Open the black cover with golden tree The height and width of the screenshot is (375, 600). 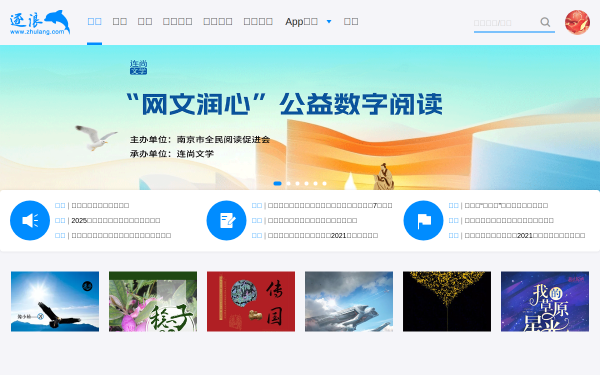tap(447, 302)
